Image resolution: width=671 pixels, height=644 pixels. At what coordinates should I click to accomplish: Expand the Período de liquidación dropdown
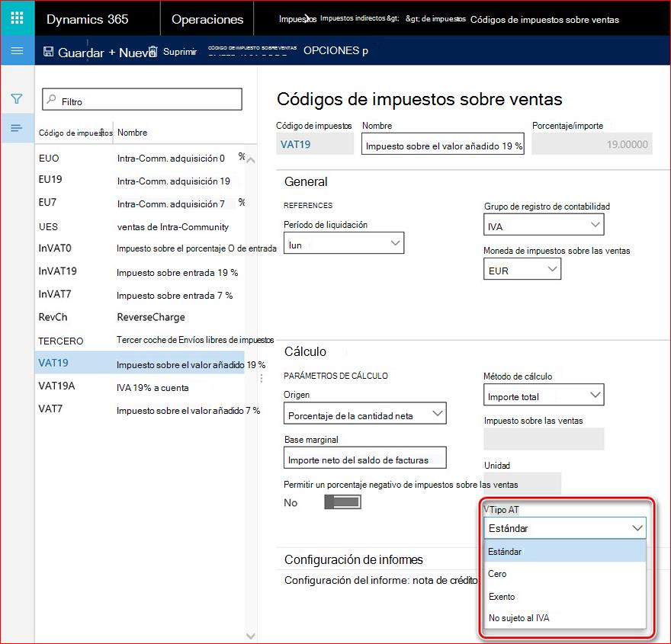coord(344,243)
